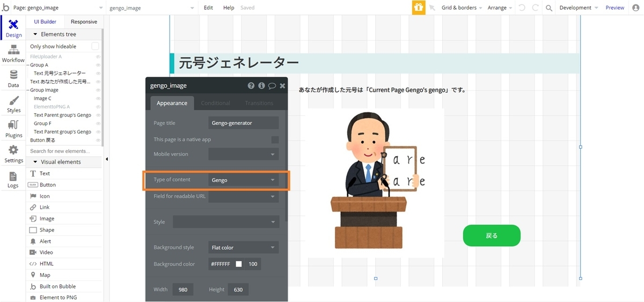Open the Arrange dropdown
The image size is (644, 302).
(x=500, y=8)
